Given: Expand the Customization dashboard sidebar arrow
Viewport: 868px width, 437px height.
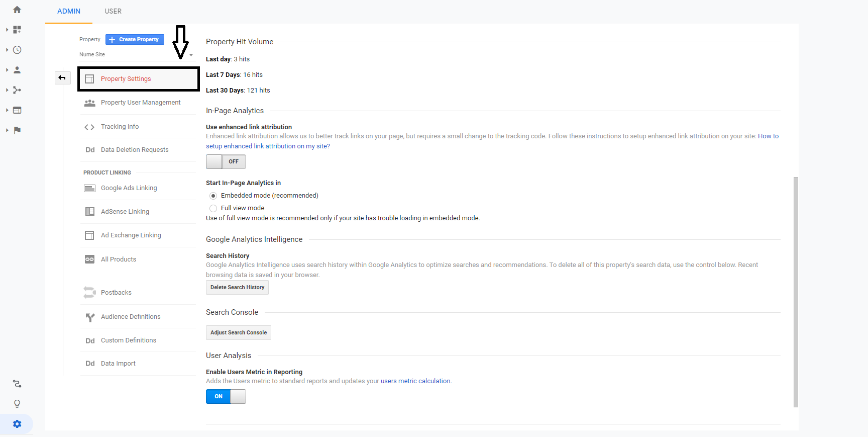Looking at the screenshot, I should tap(7, 30).
